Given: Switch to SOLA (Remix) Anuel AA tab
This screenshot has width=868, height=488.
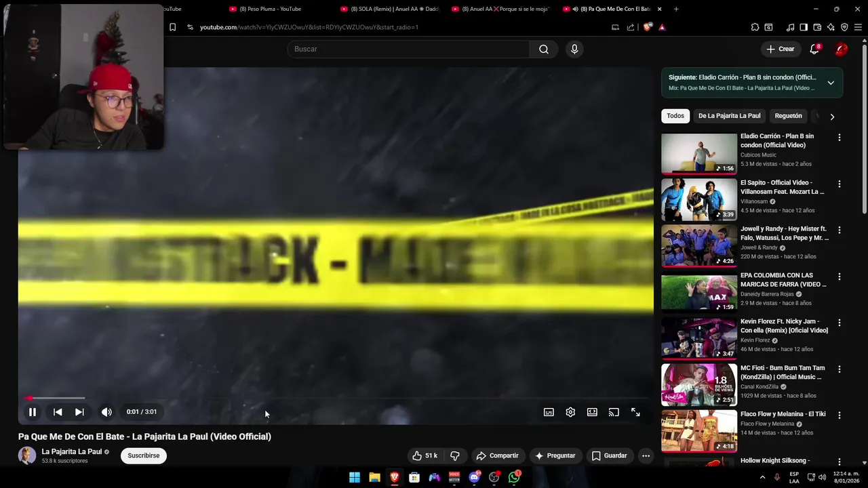Looking at the screenshot, I should [x=390, y=9].
